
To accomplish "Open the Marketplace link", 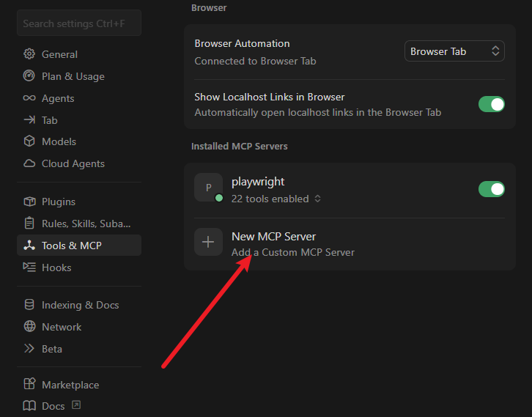I will pos(79,385).
